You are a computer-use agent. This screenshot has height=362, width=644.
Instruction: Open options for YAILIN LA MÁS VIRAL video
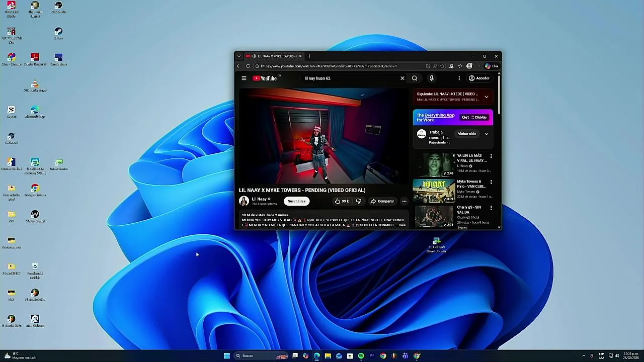point(491,156)
